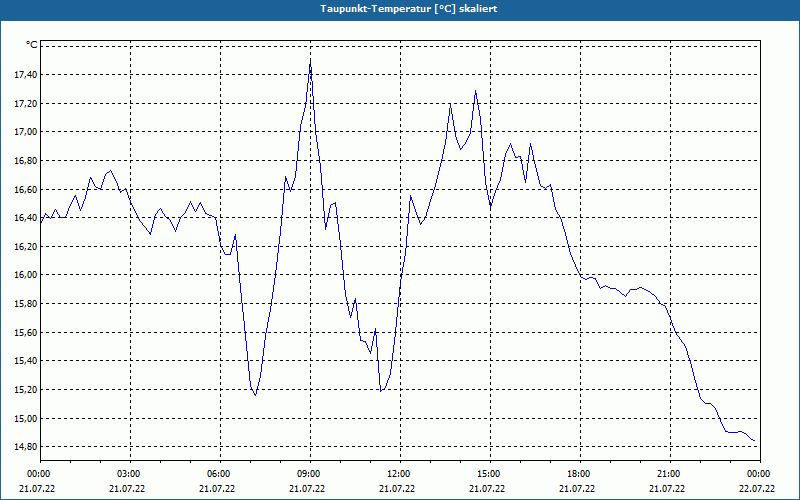Click the y-axis value '15,00'
Screen dimensions: 800x500
(x=27, y=418)
